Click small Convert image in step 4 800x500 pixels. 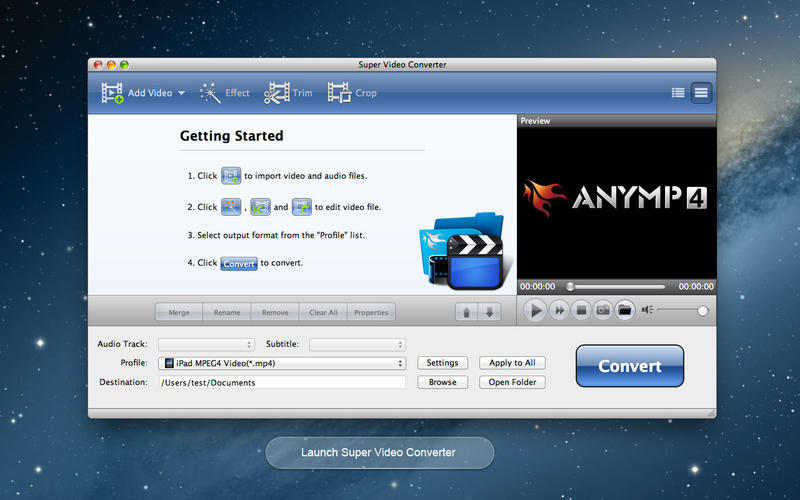click(x=239, y=263)
